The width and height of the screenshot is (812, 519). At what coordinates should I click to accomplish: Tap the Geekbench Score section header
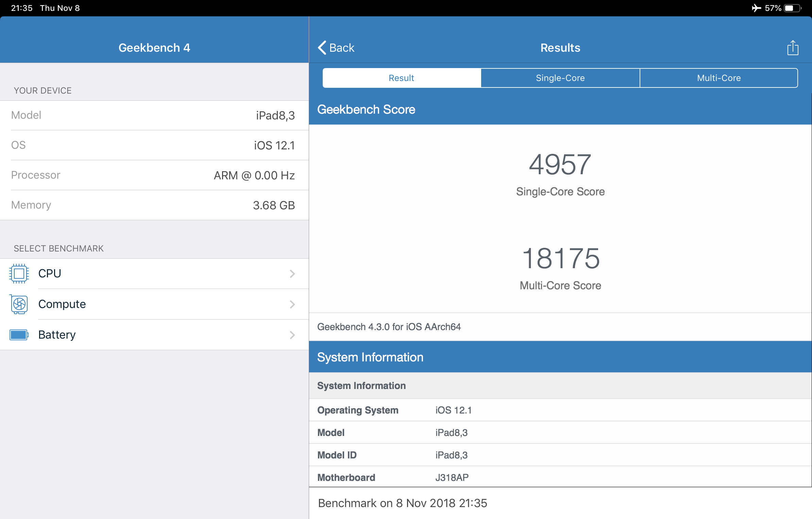(x=560, y=110)
